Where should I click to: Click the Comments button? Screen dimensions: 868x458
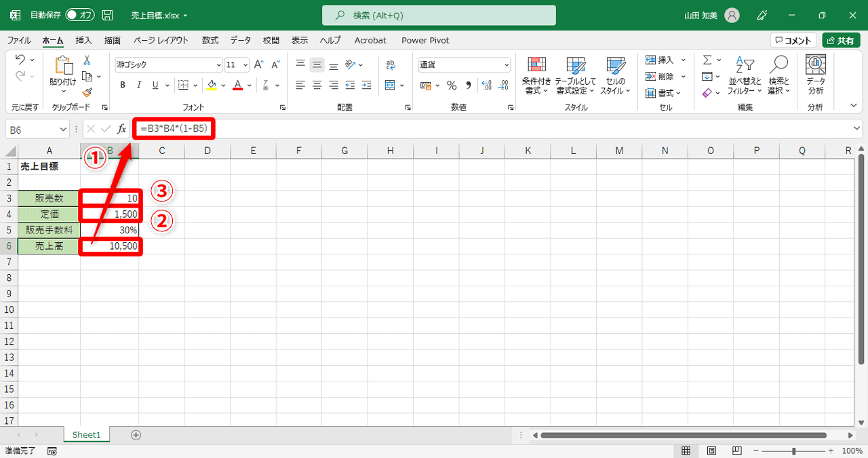793,41
